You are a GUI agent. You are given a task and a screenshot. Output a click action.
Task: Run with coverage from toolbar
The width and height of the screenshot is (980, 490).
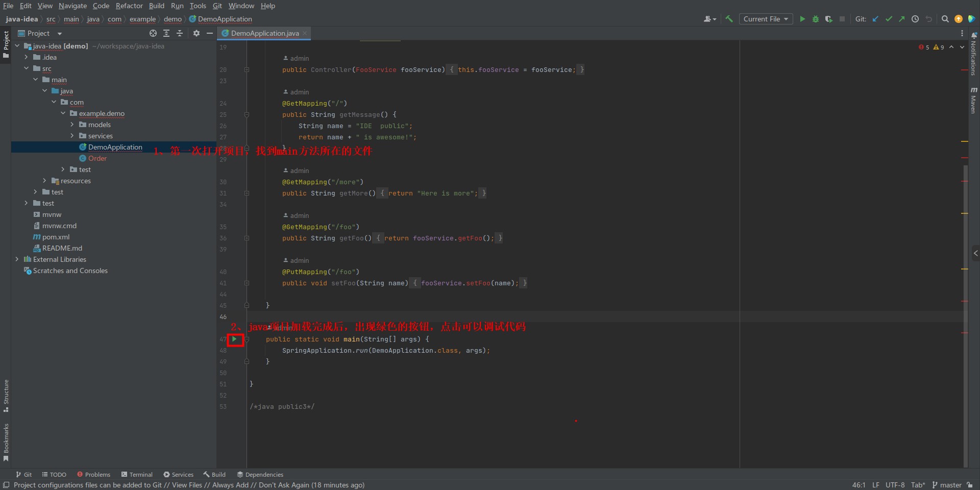[829, 19]
